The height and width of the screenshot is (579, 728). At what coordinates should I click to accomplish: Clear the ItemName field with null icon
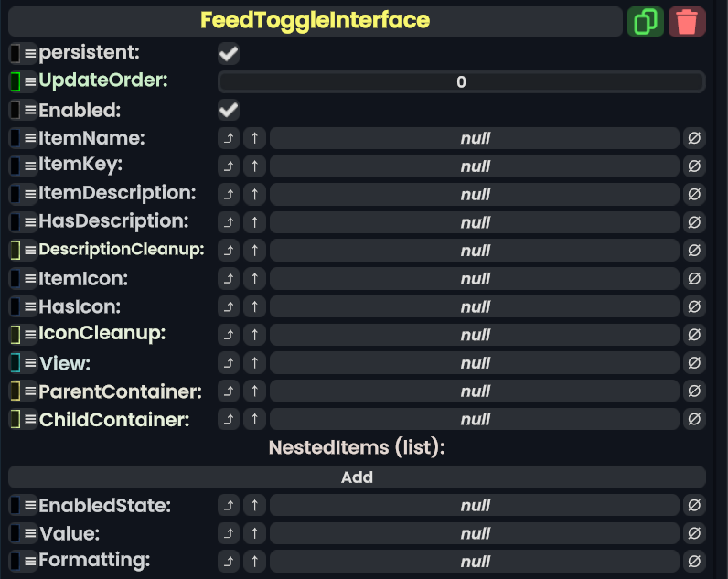click(x=694, y=138)
